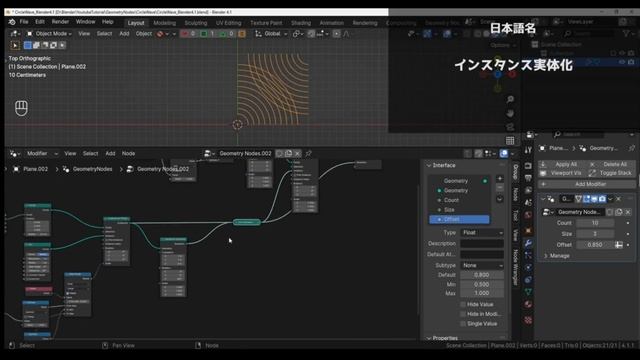Open interface list specials chevron menu
Viewport: 640px width, 360px height.
[x=500, y=199]
